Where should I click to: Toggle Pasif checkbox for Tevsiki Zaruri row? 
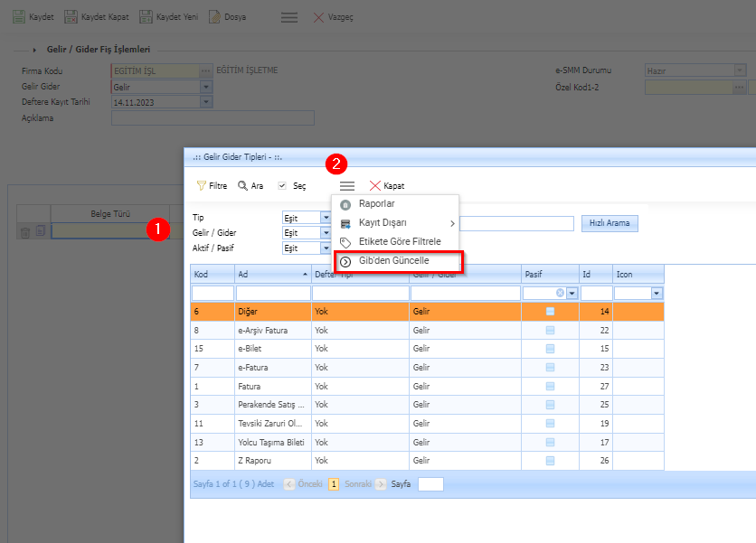point(550,423)
